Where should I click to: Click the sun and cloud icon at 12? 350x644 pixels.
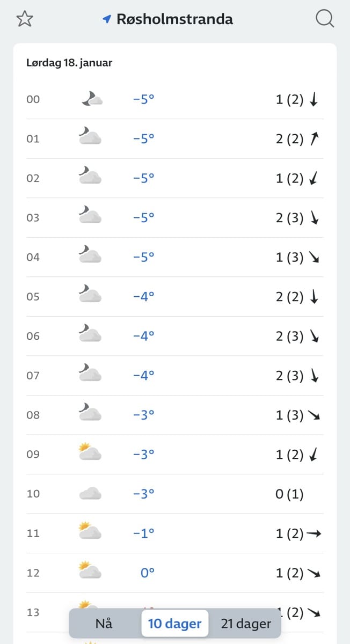(x=90, y=572)
